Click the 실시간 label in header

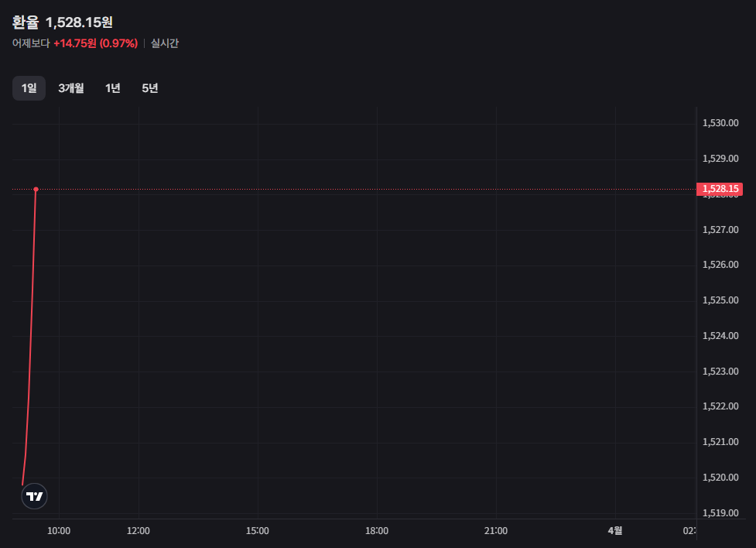pyautogui.click(x=165, y=43)
